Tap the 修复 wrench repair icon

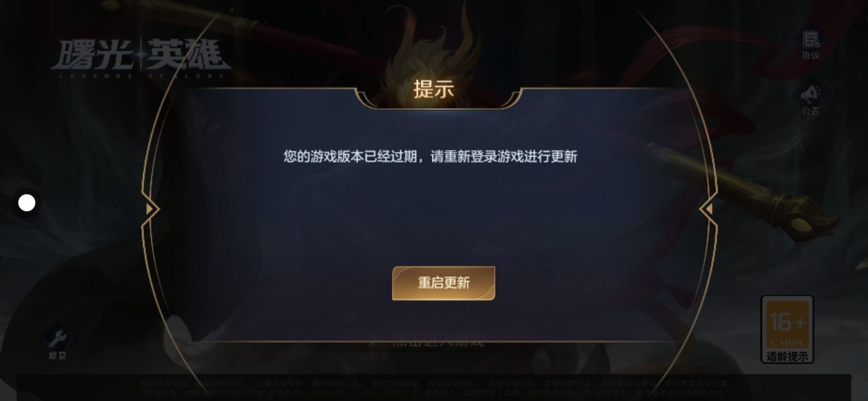[x=57, y=338]
